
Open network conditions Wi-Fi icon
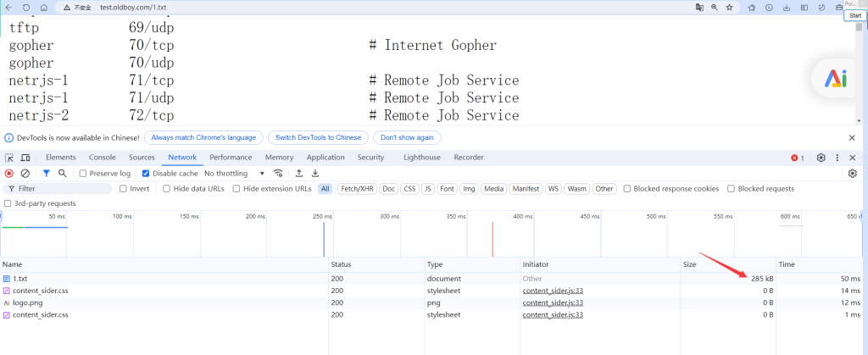tap(277, 173)
